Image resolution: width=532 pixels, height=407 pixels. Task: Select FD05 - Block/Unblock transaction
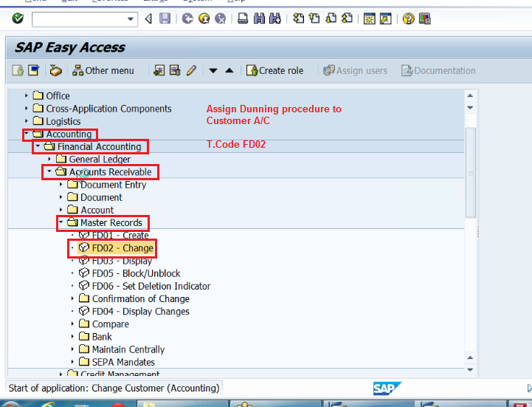click(136, 273)
